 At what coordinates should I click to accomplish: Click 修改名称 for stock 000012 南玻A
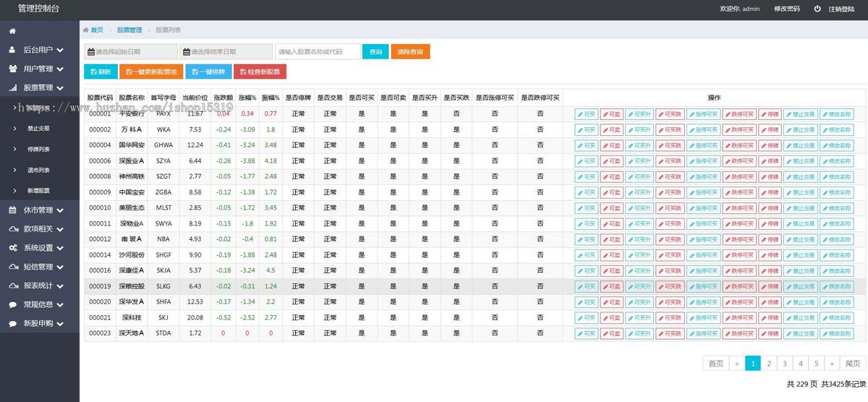tap(837, 239)
